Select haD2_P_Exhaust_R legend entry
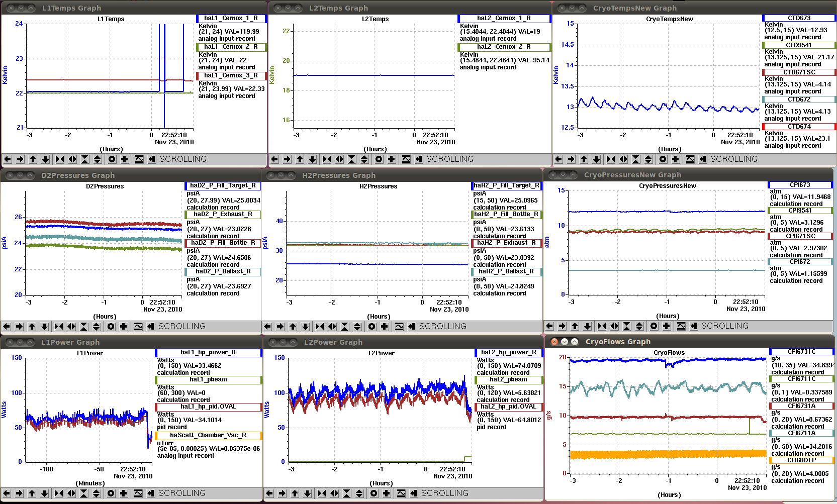837x504 pixels. point(223,215)
